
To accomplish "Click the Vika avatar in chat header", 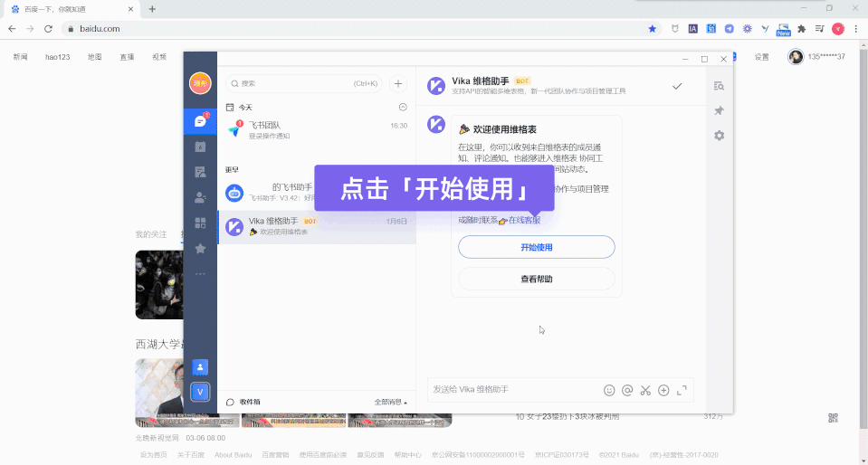I will tap(436, 86).
